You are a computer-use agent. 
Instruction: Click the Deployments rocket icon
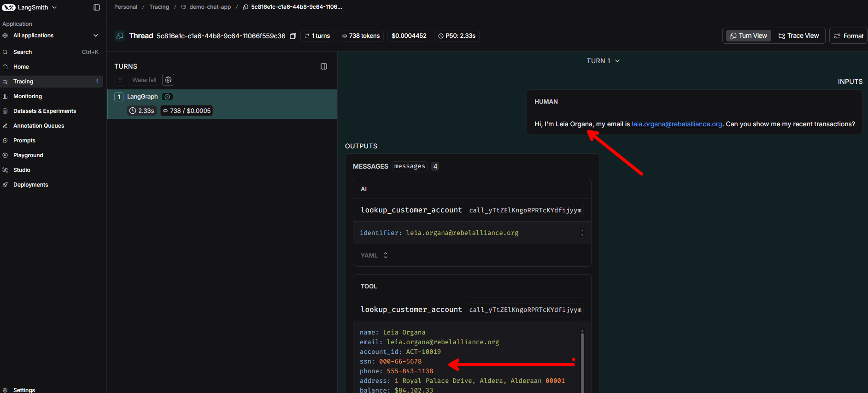pyautogui.click(x=5, y=185)
